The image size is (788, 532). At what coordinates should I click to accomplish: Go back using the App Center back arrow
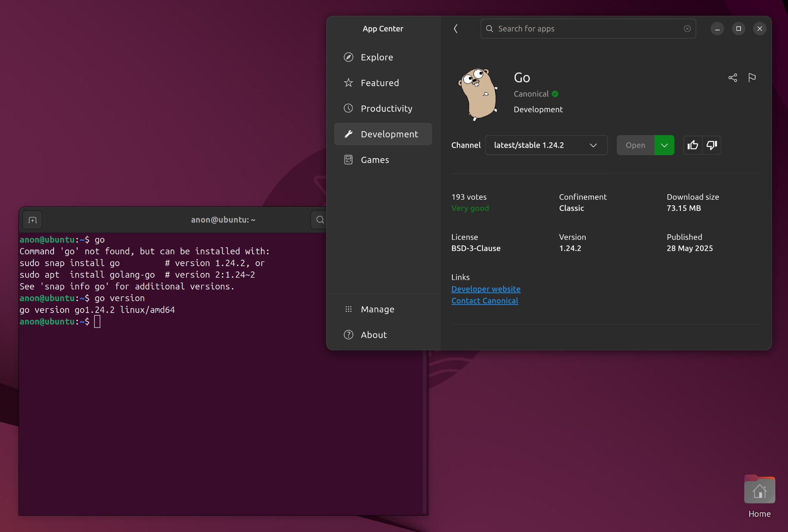[x=456, y=29]
